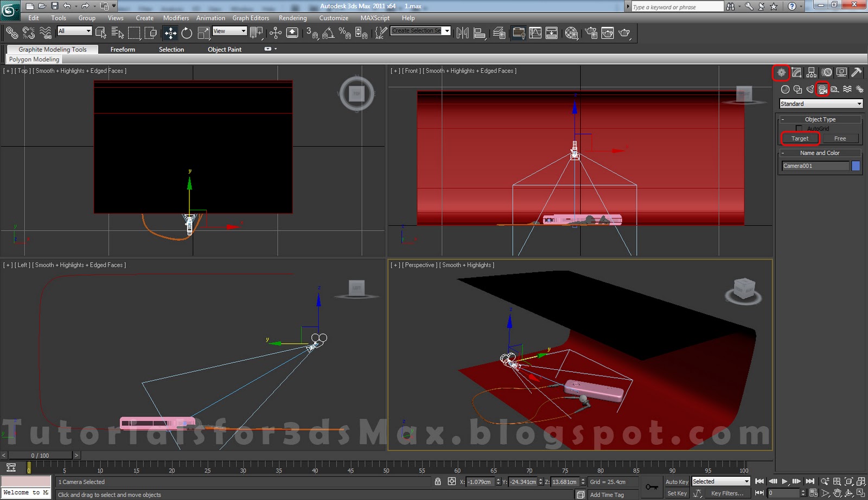The image size is (868, 500).
Task: Toggle Set Key mode
Action: point(676,493)
